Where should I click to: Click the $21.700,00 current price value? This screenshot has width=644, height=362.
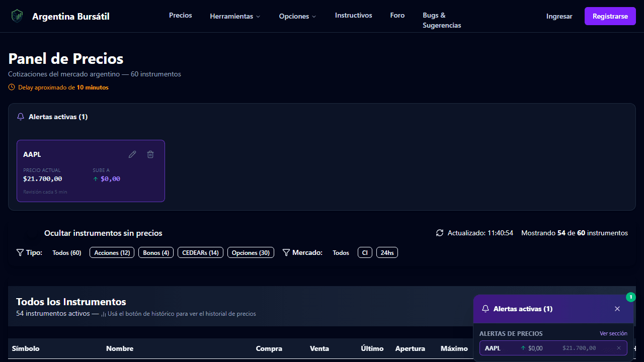43,179
